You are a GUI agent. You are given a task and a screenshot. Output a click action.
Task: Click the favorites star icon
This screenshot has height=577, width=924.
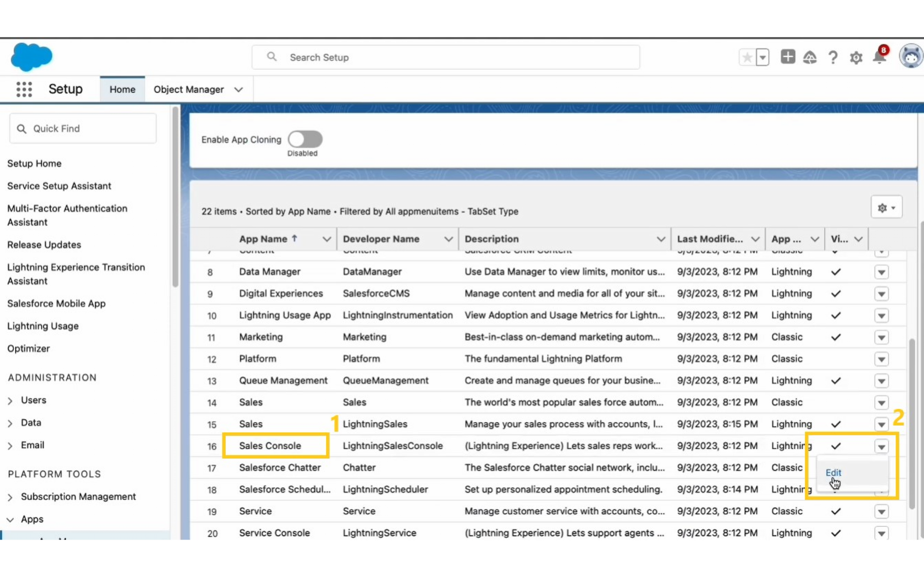click(x=747, y=58)
